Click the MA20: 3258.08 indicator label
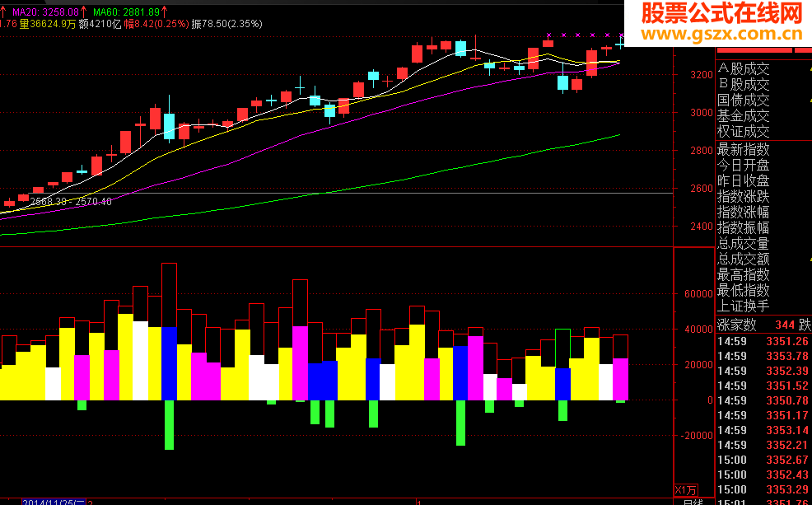Viewport: 812px width, 505px height. (46, 12)
